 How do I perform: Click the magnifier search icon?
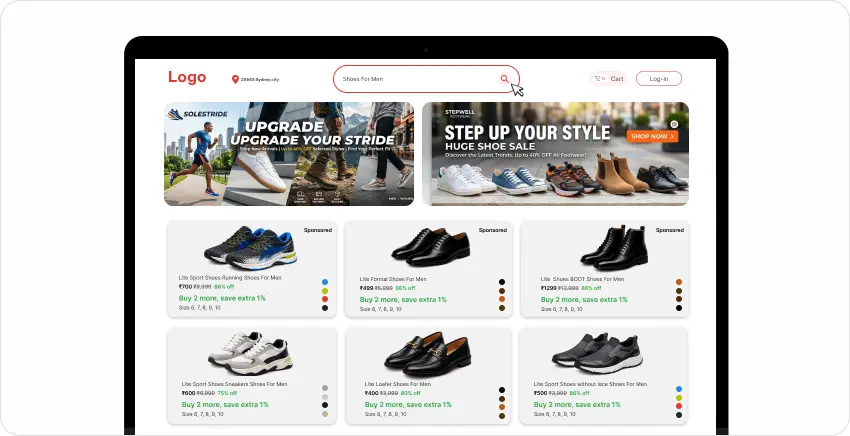[x=505, y=79]
